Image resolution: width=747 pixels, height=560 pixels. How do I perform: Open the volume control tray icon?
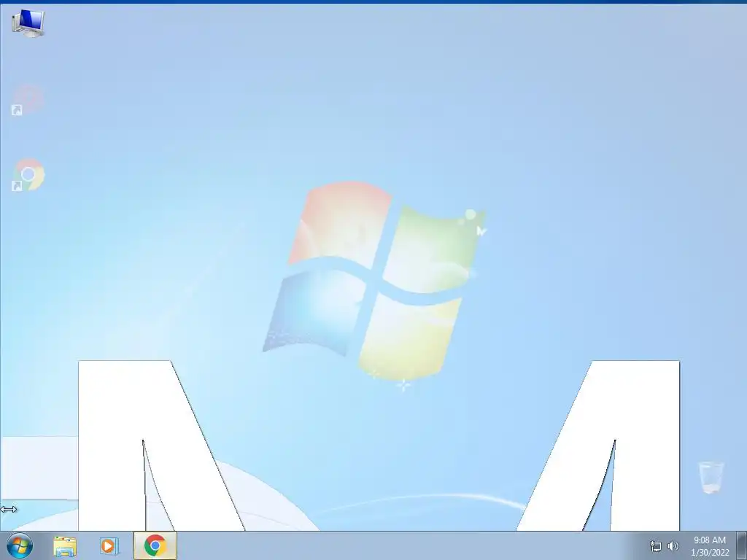(673, 546)
